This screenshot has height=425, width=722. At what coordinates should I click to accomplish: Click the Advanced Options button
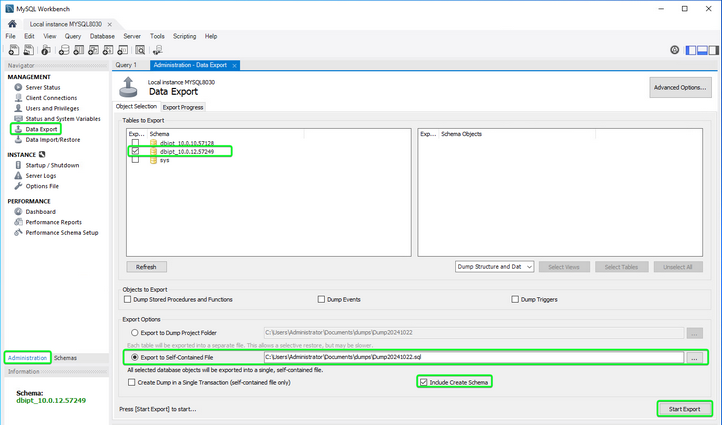[x=680, y=87]
